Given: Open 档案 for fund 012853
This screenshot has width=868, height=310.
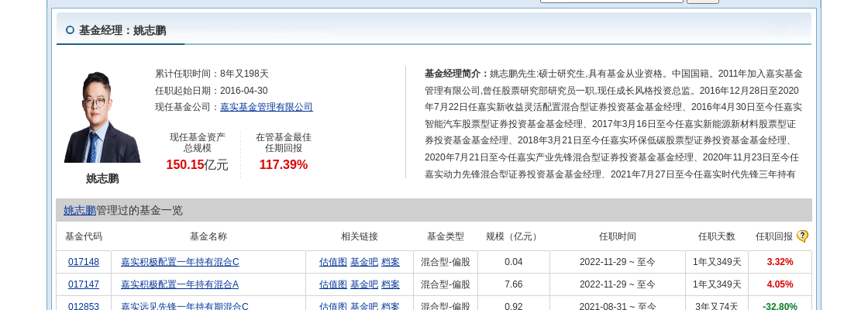Looking at the screenshot, I should [x=391, y=306].
